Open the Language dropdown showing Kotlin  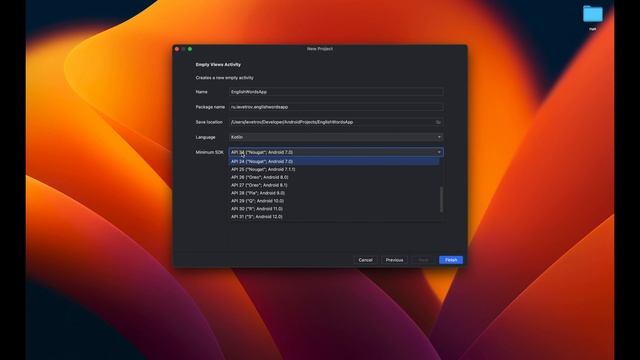[336, 137]
